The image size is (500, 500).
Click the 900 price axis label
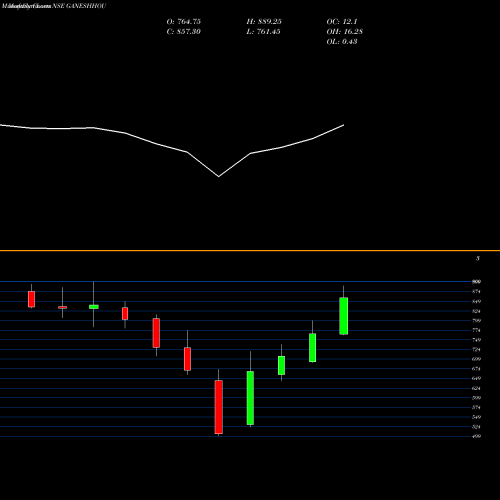pyautogui.click(x=477, y=282)
